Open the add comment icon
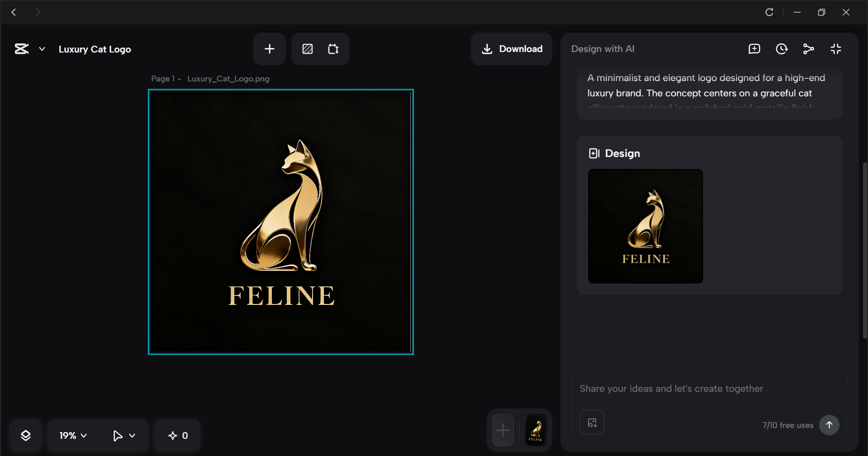 (754, 49)
